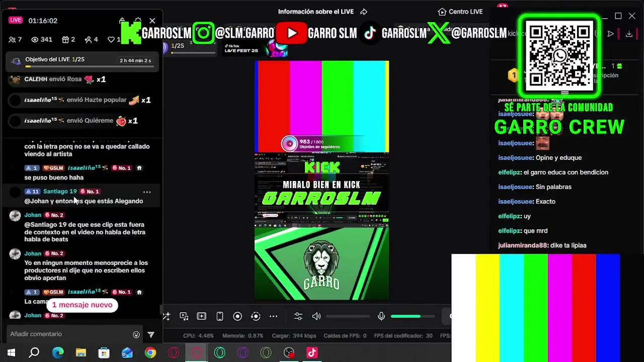Click 'isaeljosuee: Exacto' chat line
Screen dimensions: 644x362
(x=527, y=202)
